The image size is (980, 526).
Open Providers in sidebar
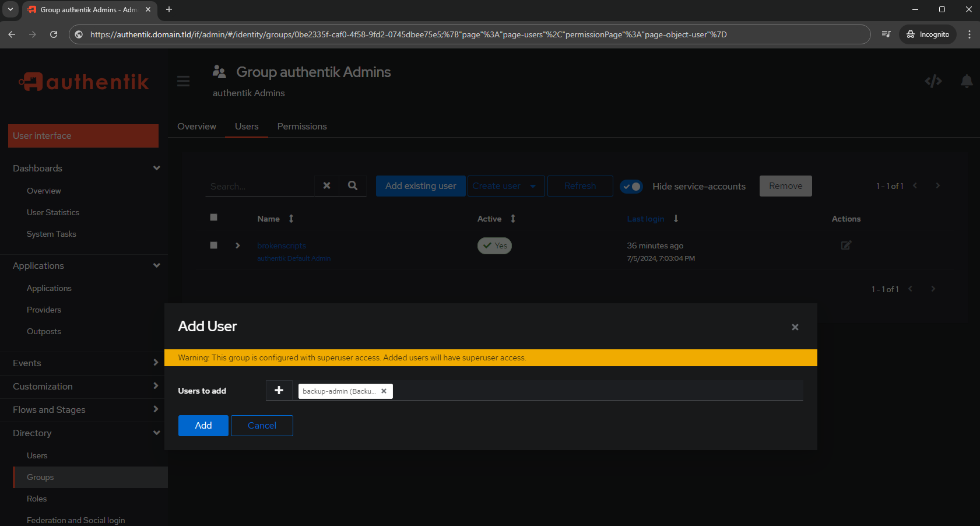tap(44, 310)
